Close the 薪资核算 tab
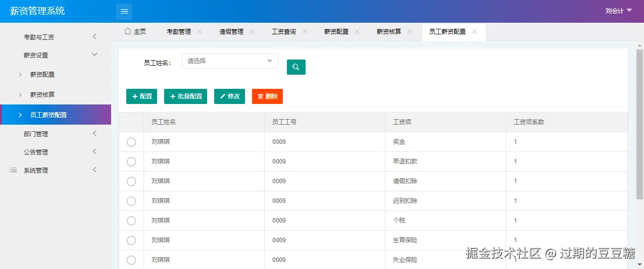644x269 pixels. click(410, 31)
